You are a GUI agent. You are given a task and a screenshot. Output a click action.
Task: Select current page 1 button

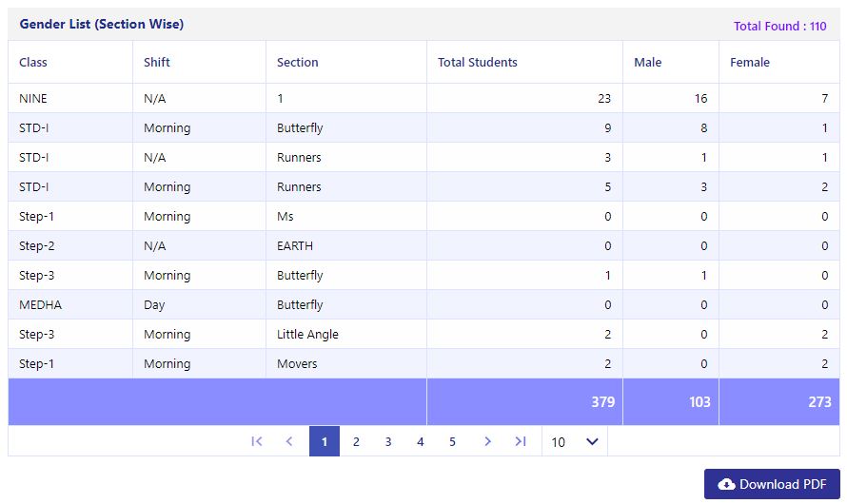[x=325, y=441]
